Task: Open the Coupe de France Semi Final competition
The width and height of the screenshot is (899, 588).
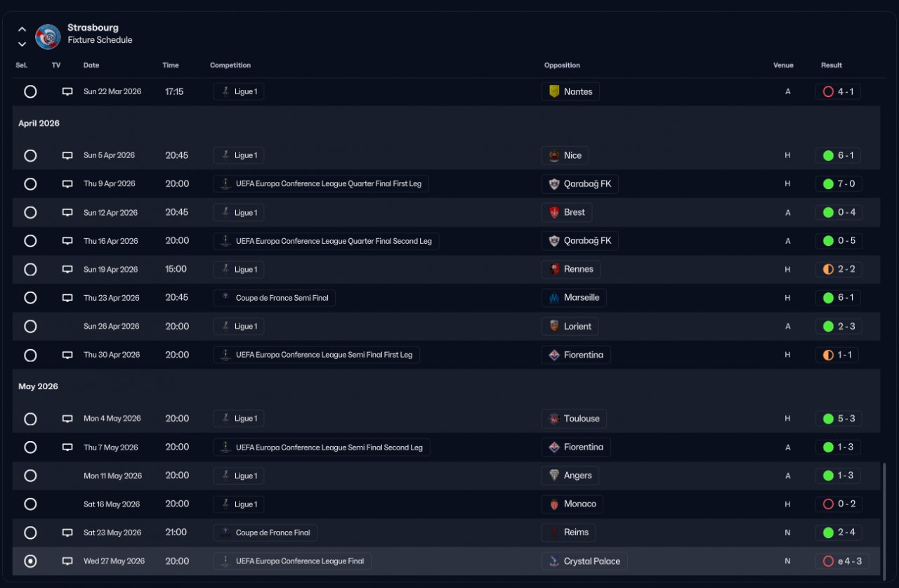Action: (x=275, y=298)
